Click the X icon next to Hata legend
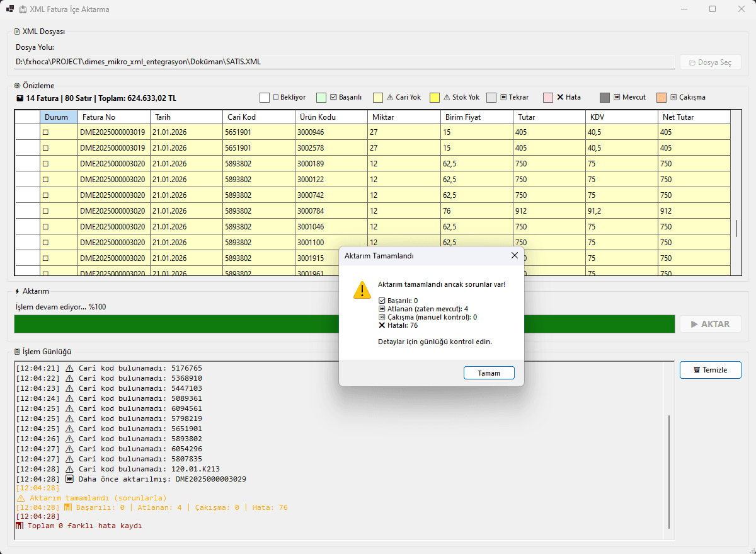 tap(560, 98)
